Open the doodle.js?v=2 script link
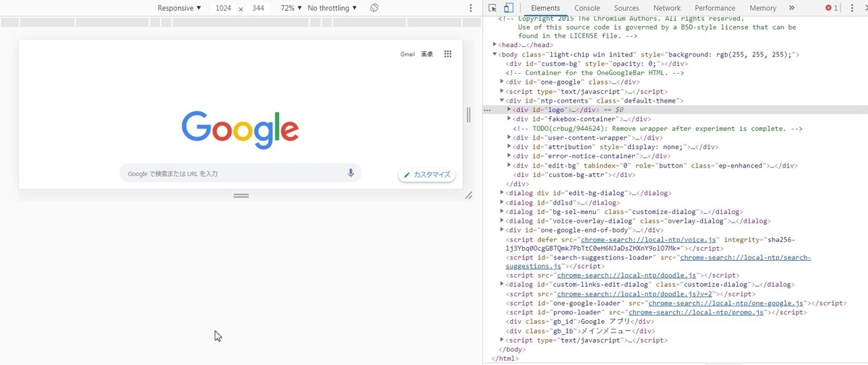The height and width of the screenshot is (365, 868). point(634,294)
